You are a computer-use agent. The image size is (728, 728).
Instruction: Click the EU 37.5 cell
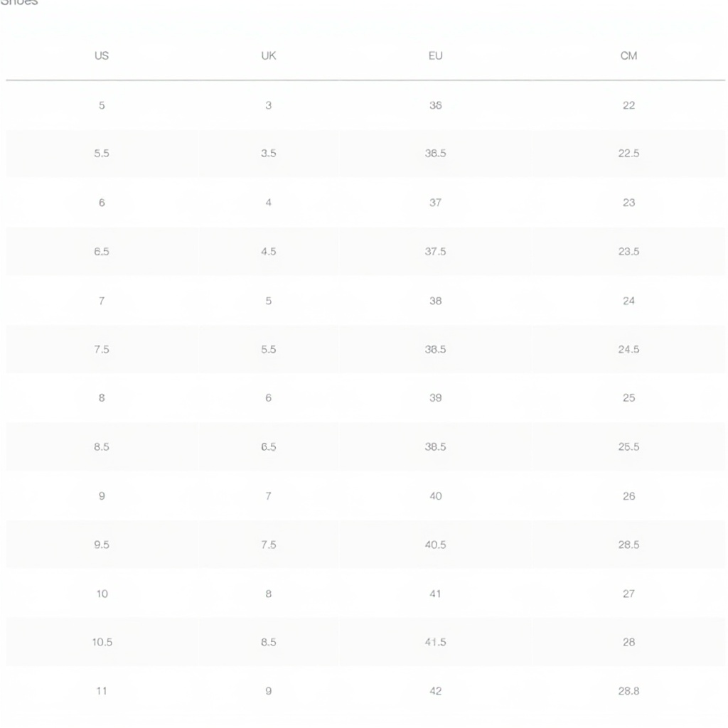pyautogui.click(x=435, y=252)
